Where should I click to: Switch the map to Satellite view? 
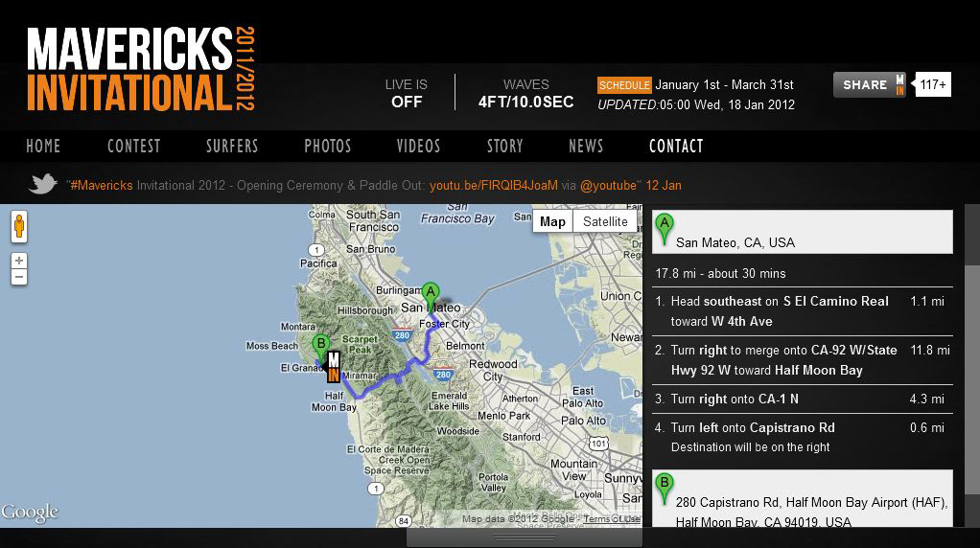coord(605,221)
